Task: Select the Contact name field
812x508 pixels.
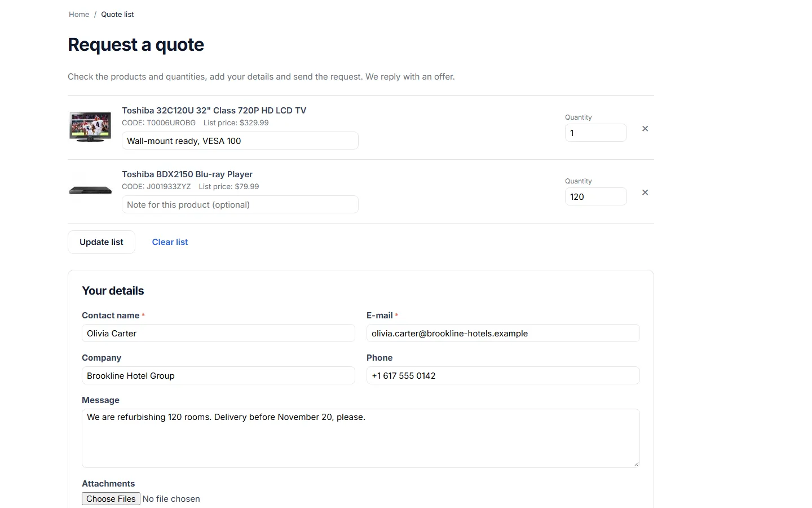Action: point(218,333)
